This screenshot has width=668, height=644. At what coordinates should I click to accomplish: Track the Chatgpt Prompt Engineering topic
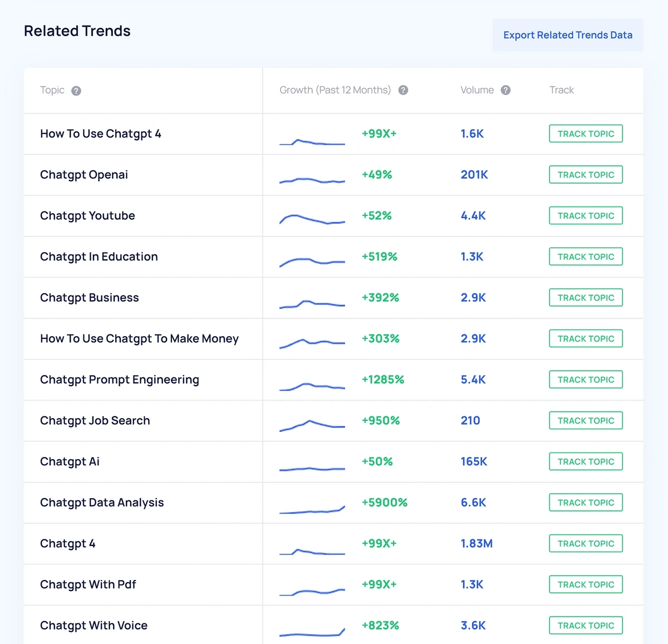(x=586, y=380)
